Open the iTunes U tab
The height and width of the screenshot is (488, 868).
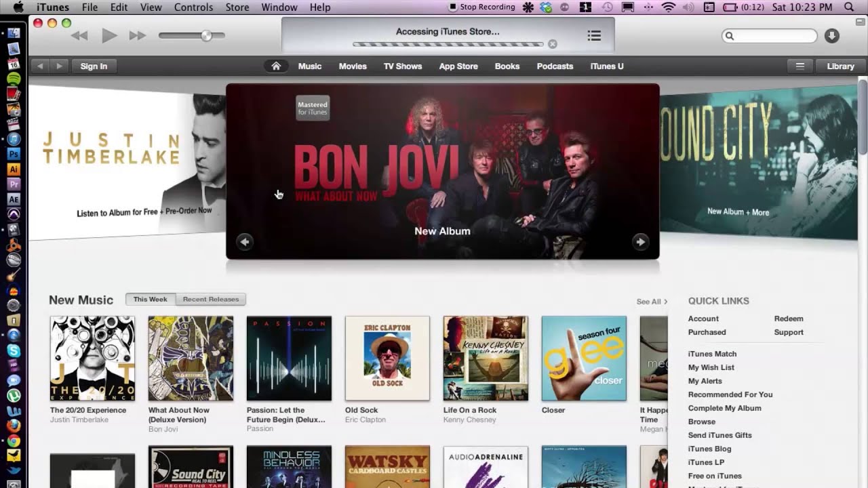tap(607, 66)
